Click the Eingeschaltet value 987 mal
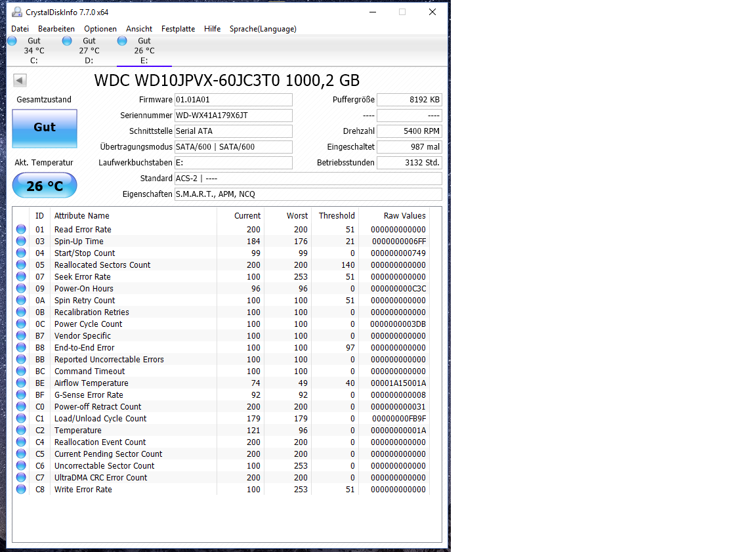This screenshot has height=552, width=756. click(x=409, y=147)
